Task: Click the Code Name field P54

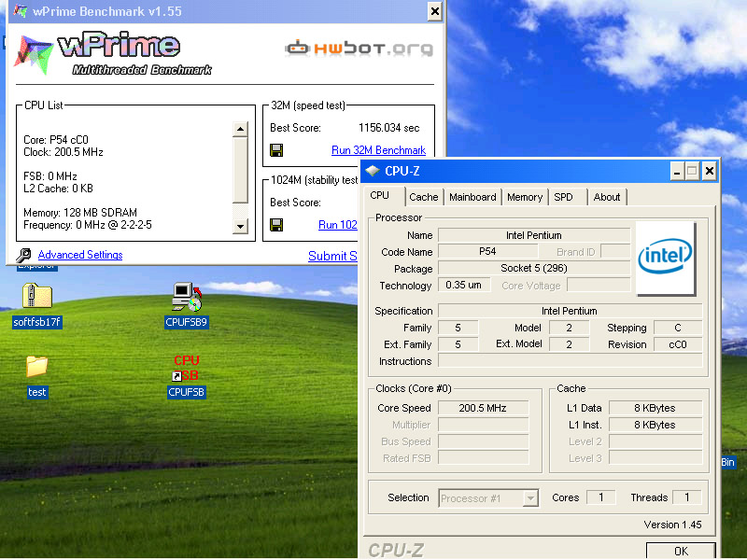Action: pyautogui.click(x=487, y=251)
